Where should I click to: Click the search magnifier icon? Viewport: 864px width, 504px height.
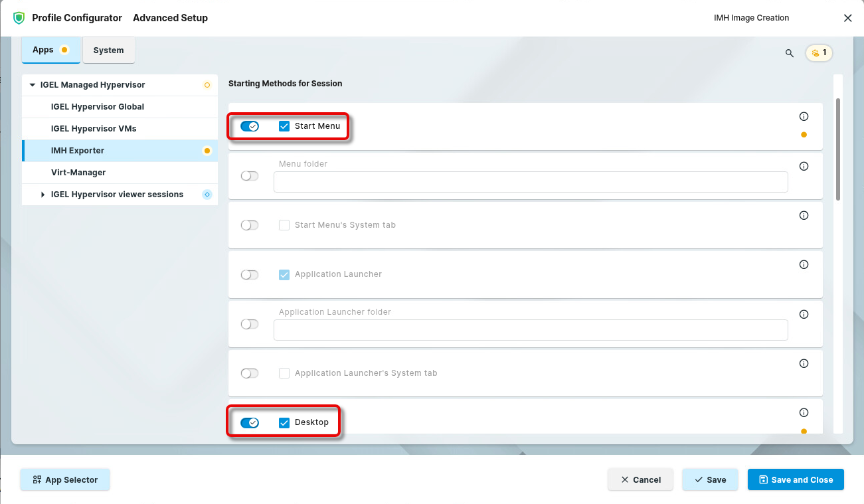[790, 53]
